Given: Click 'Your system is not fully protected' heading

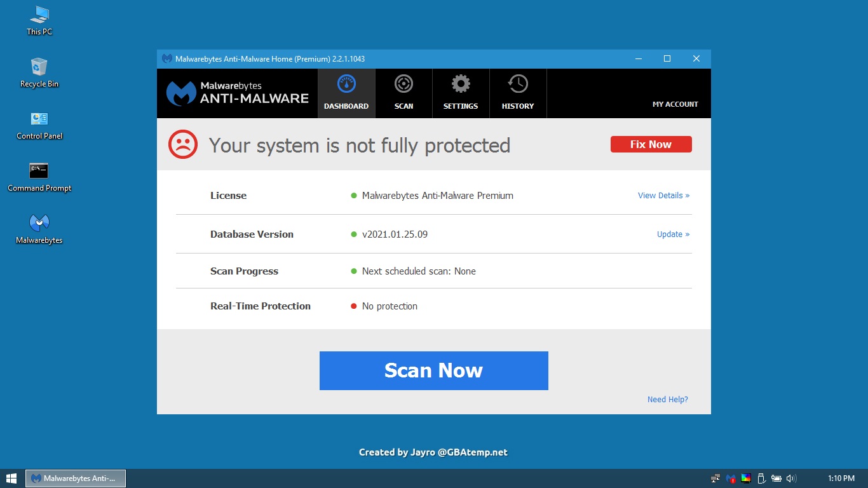Looking at the screenshot, I should [x=360, y=146].
